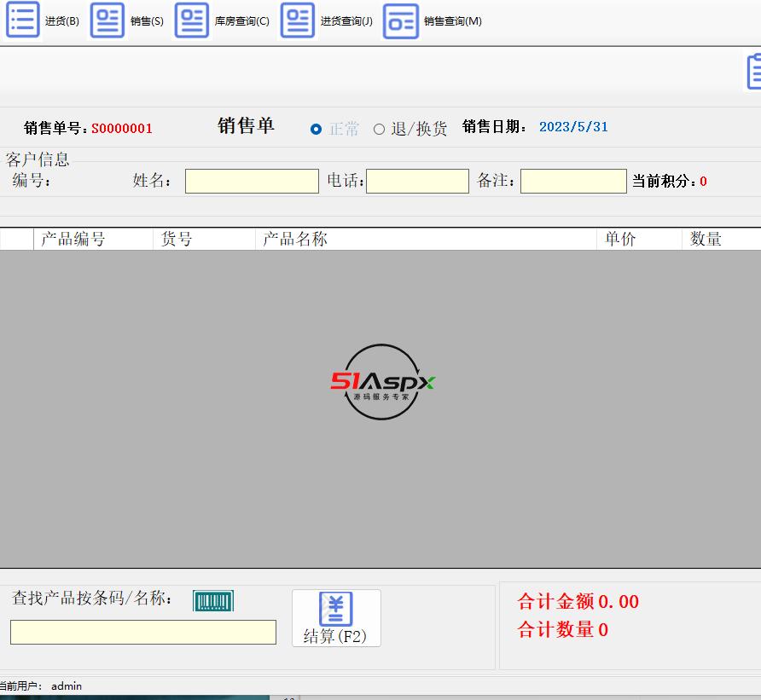The height and width of the screenshot is (700, 761).
Task: Click the 结算(F2) checkout button
Action: pos(336,618)
